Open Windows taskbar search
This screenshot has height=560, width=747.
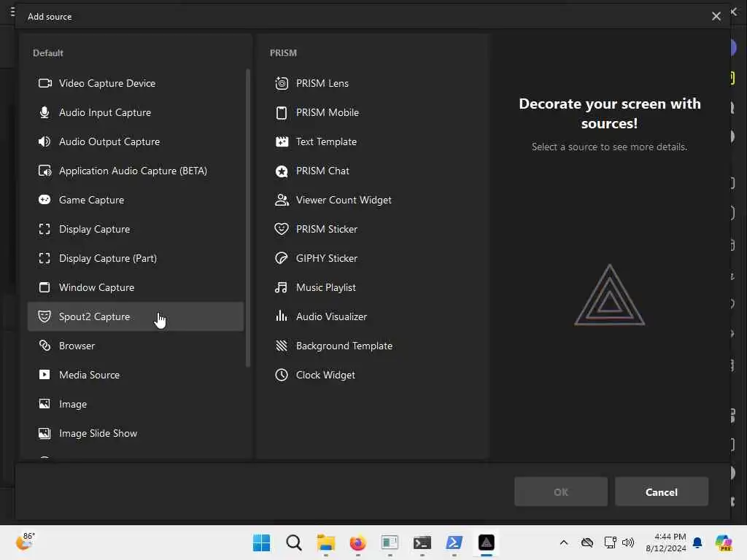294,542
